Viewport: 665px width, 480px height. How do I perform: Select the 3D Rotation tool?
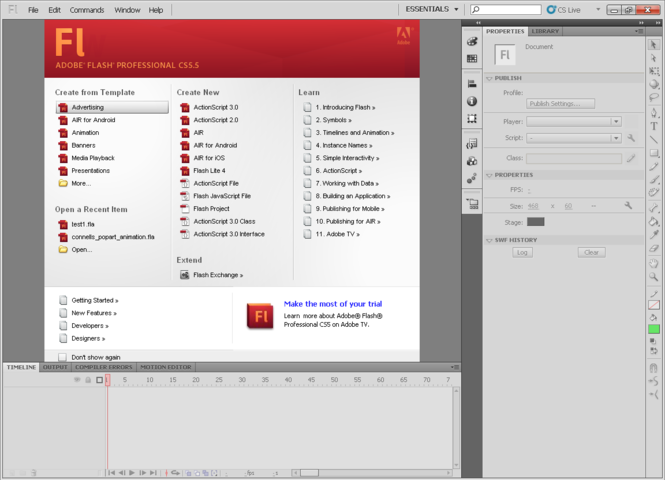[654, 84]
